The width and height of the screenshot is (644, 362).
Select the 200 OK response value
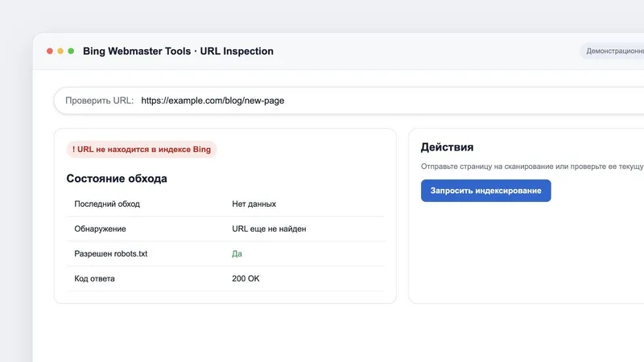pos(246,278)
